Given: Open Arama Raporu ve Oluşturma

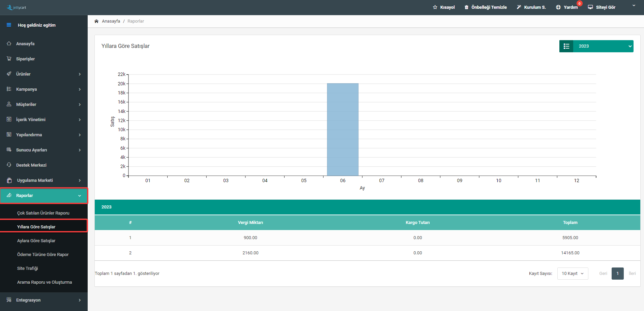Looking at the screenshot, I should point(45,282).
